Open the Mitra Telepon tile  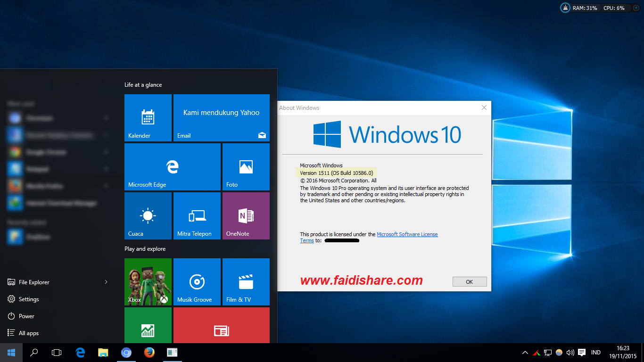click(197, 216)
